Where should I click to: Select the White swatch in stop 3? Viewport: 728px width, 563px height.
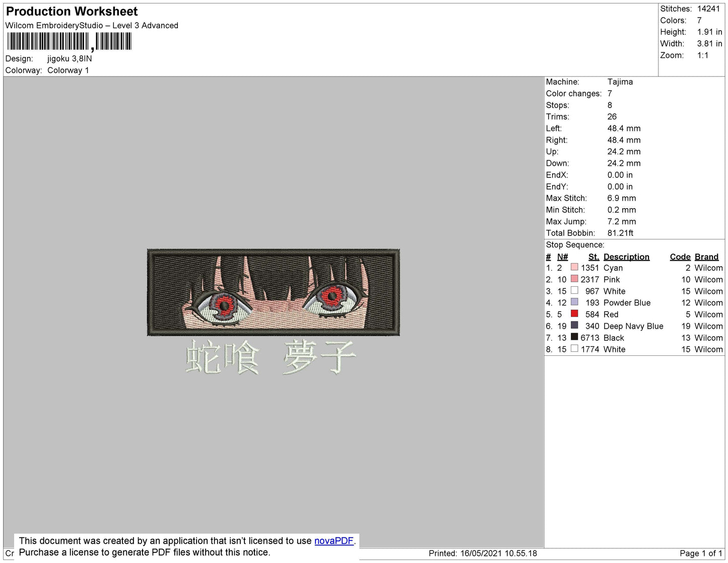tap(574, 290)
